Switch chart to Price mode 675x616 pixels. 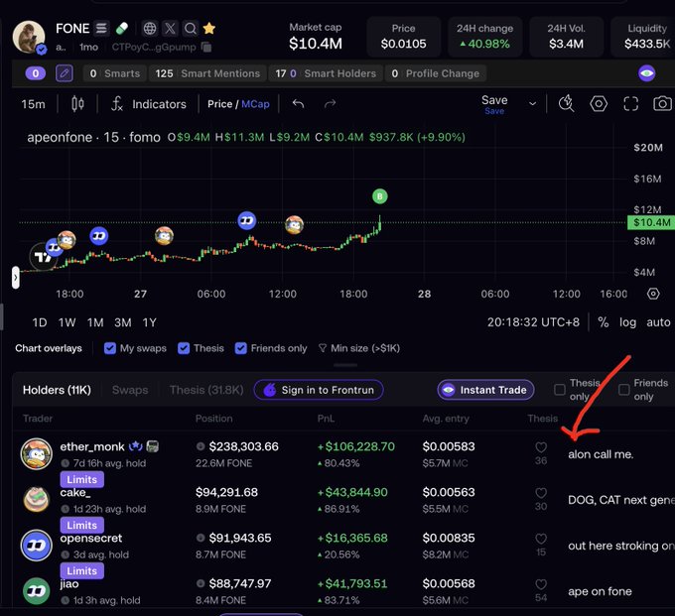(x=219, y=104)
